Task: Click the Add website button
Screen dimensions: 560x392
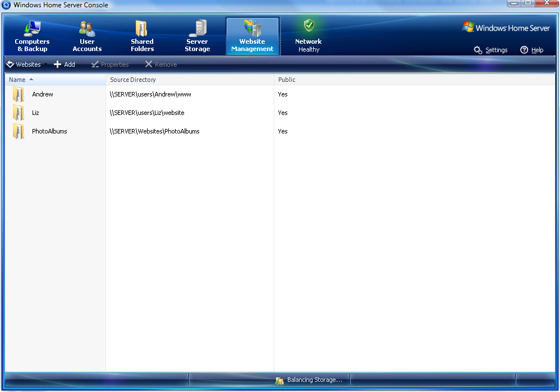Action: point(65,64)
